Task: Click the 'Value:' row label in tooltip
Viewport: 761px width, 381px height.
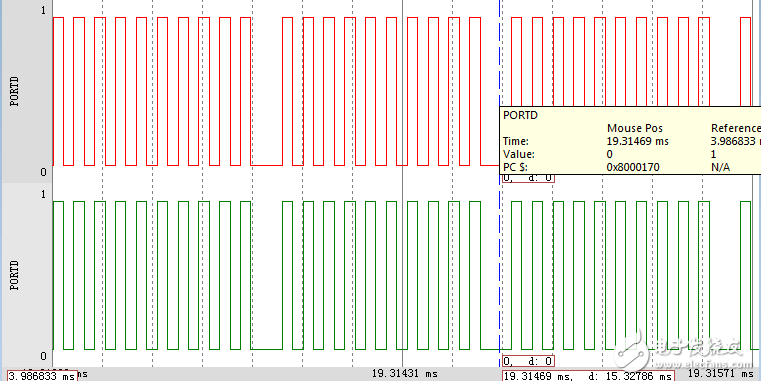Action: pyautogui.click(x=519, y=154)
